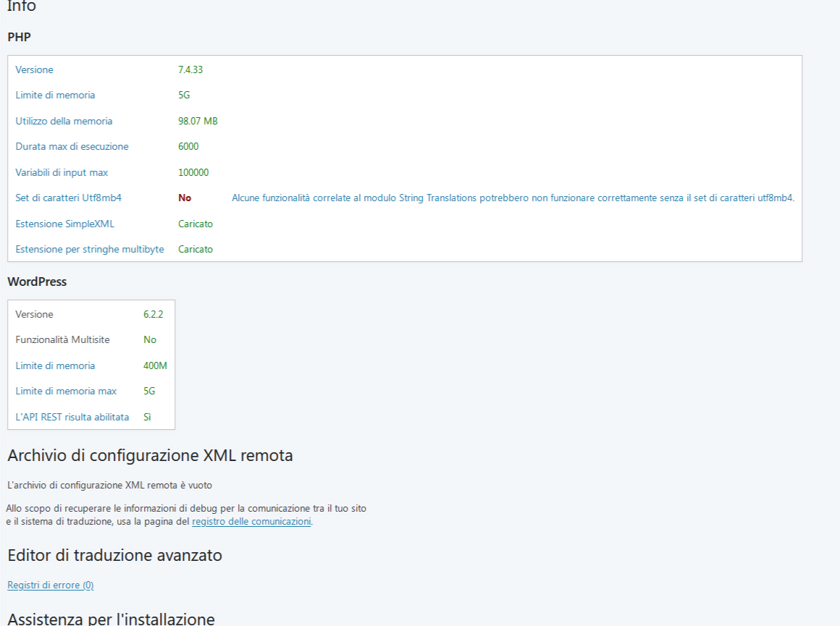This screenshot has width=840, height=626.
Task: Open the 'Registri di errore (0)' link
Action: [51, 585]
